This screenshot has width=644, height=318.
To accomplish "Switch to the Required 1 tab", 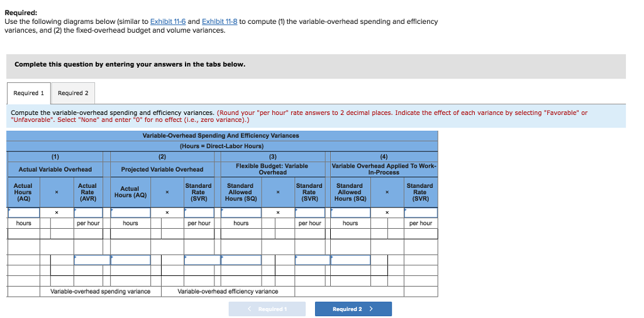I will tap(29, 93).
